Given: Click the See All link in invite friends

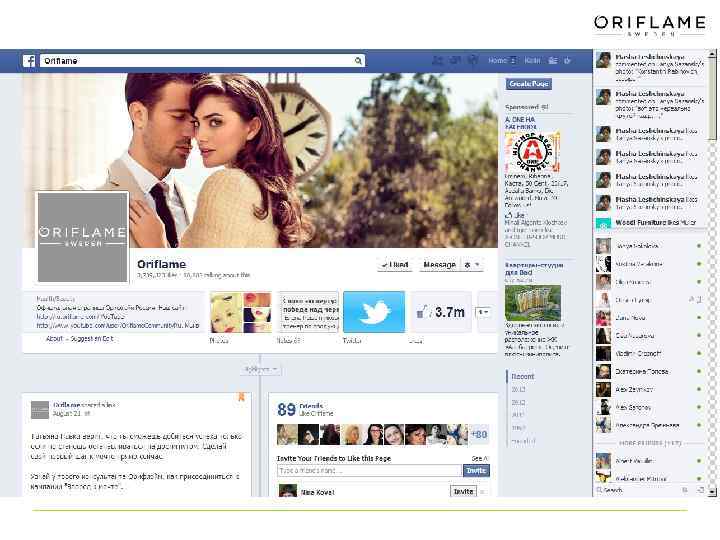Looking at the screenshot, I should point(479,458).
